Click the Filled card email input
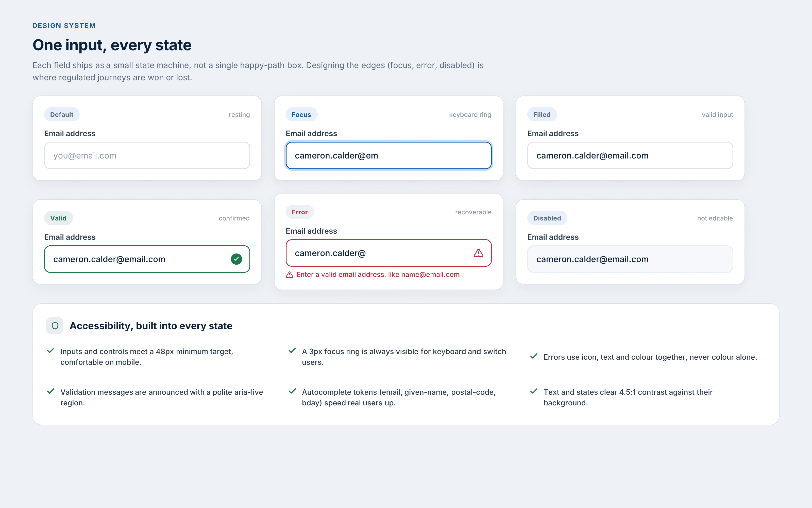Image resolution: width=812 pixels, height=508 pixels. click(x=630, y=155)
